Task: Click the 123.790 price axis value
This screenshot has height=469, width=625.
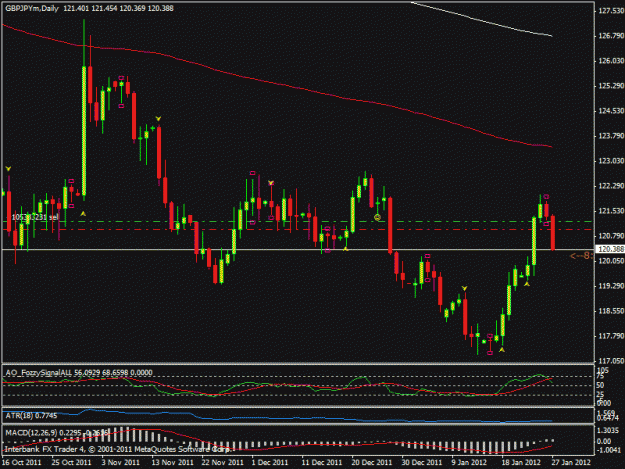Action: (611, 136)
